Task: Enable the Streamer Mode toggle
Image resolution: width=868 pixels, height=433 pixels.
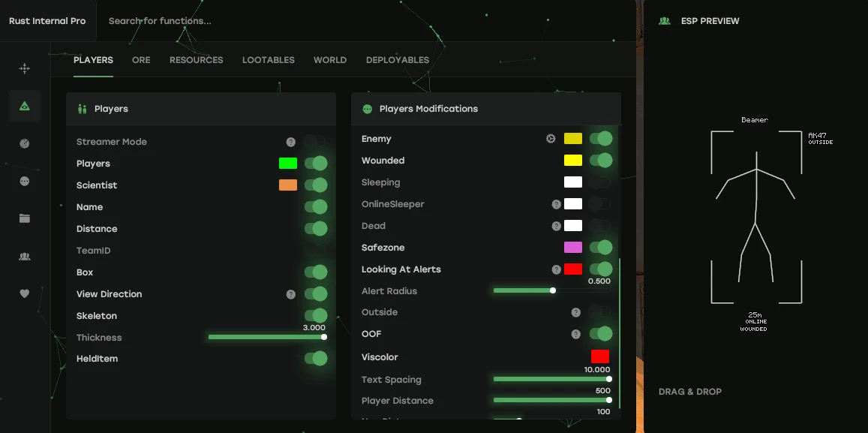Action: click(x=315, y=142)
